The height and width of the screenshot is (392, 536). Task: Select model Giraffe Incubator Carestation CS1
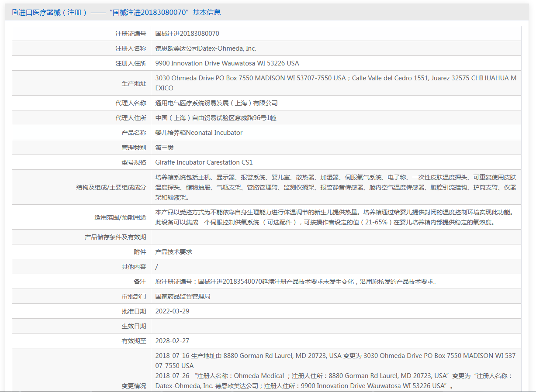[x=204, y=162]
